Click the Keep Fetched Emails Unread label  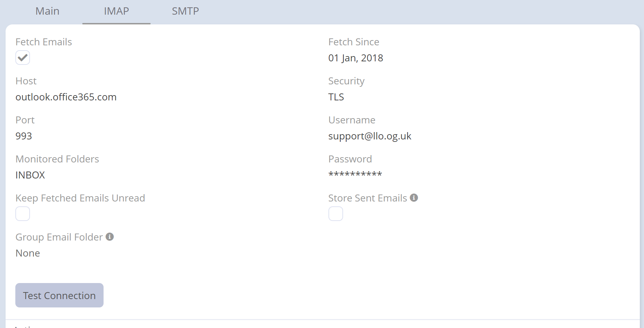point(80,198)
